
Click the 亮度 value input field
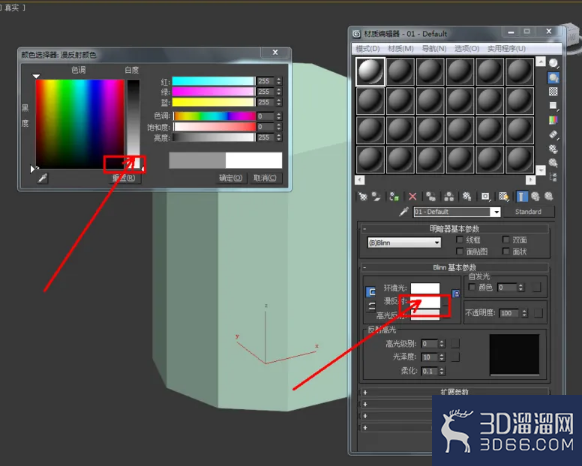266,137
